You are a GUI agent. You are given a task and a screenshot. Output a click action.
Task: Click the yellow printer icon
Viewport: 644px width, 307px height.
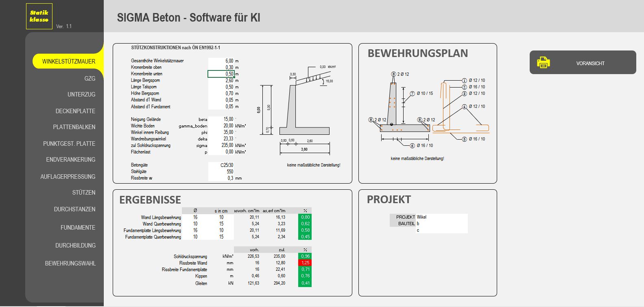coord(543,62)
